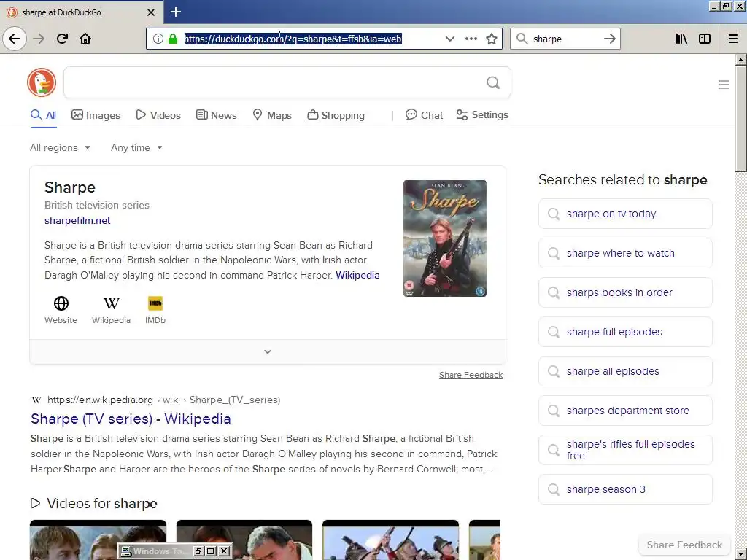Submit browser search bar with arrow icon
Image resolution: width=747 pixels, height=560 pixels.
tap(609, 39)
